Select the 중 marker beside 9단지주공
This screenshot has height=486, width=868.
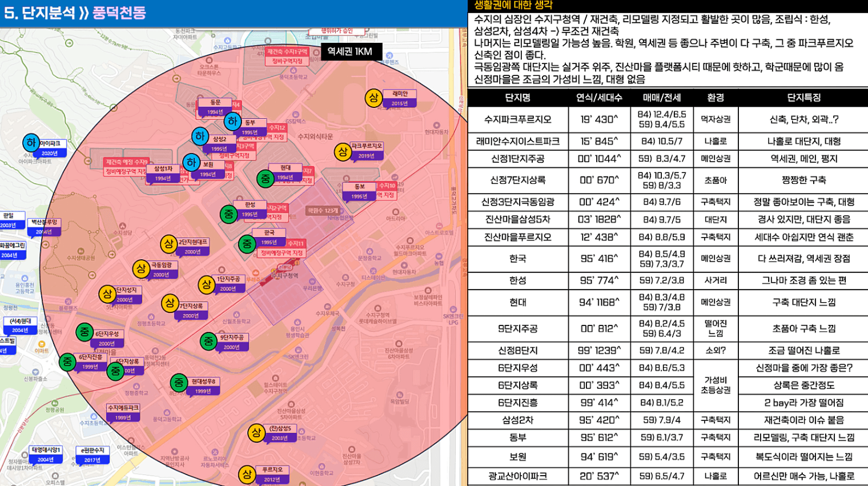pos(208,341)
